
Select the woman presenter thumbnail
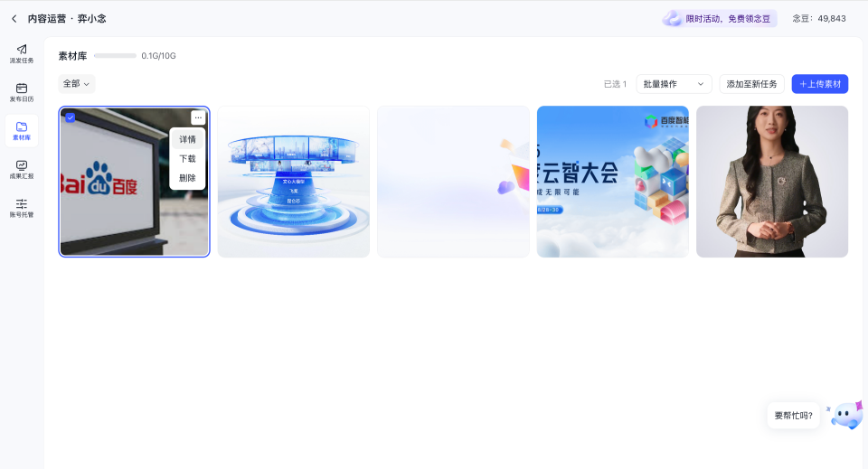(x=771, y=182)
